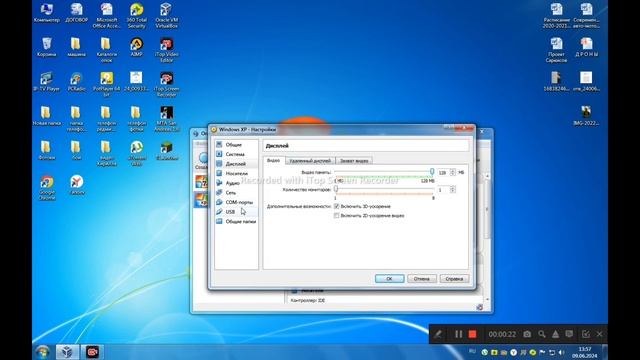The height and width of the screenshot is (360, 640).
Task: Click the WhatsApp tray icon
Action: [x=484, y=352]
